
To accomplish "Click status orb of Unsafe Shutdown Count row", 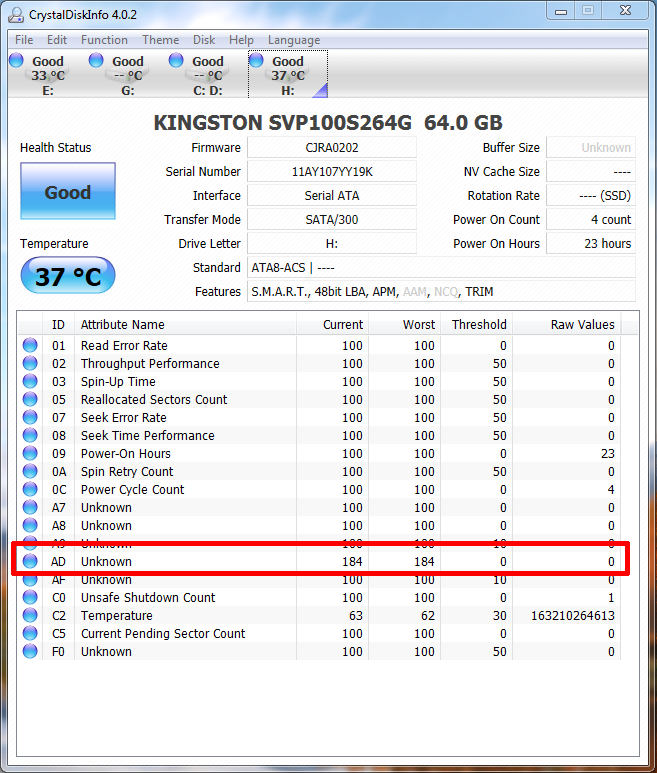I will 30,597.
